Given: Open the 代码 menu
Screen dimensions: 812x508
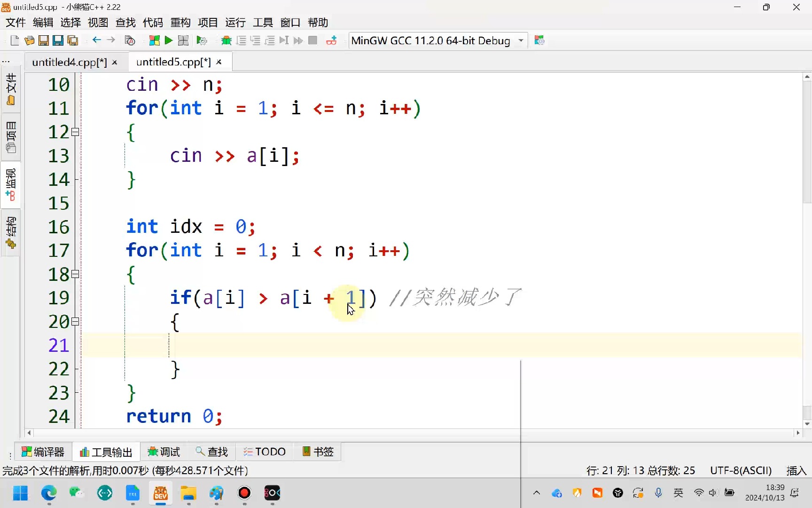Looking at the screenshot, I should 153,23.
